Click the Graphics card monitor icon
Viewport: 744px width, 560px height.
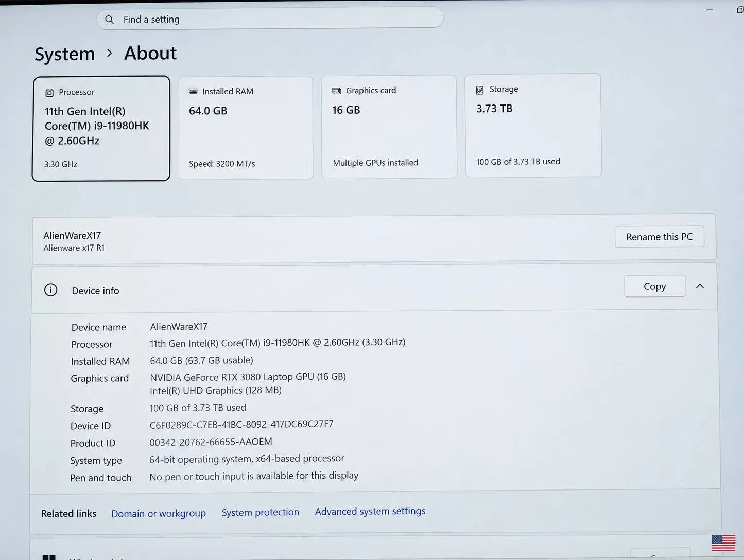click(x=337, y=91)
